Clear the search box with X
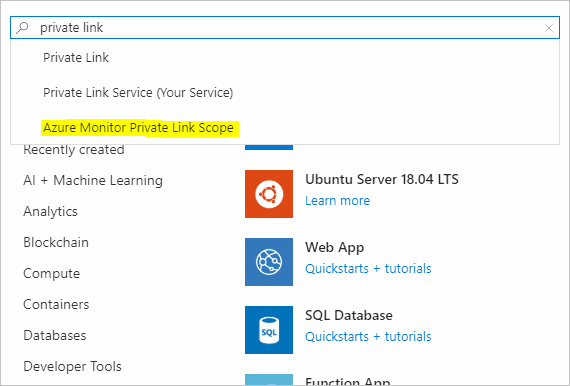 pyautogui.click(x=549, y=28)
